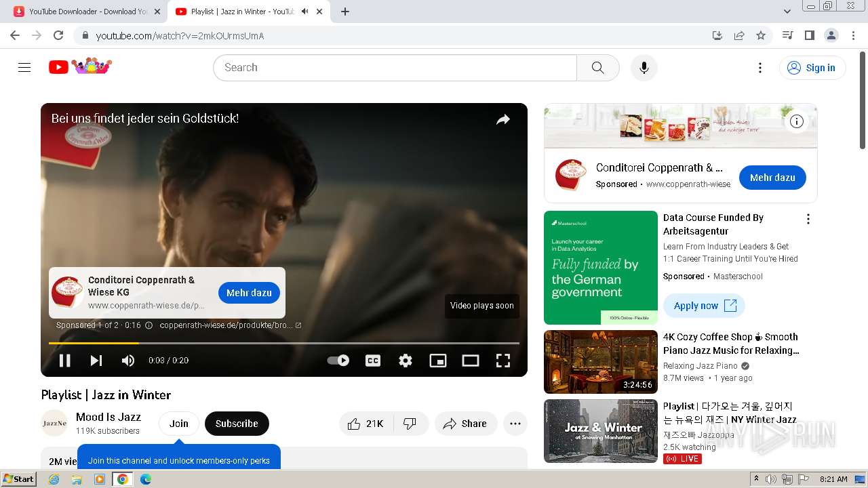The width and height of the screenshot is (868, 488).
Task: Share the ad via arrow icon
Action: pyautogui.click(x=503, y=119)
